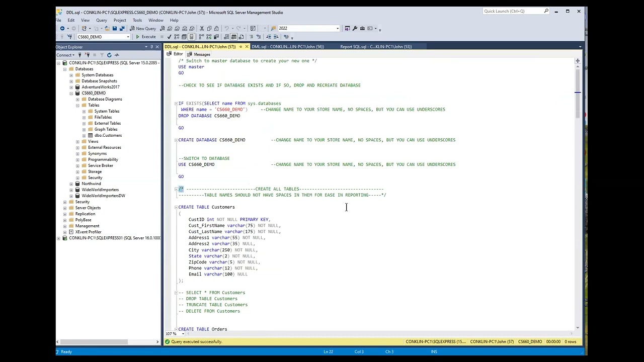Click Connect Object Explorer plug icon

[x=79, y=55]
